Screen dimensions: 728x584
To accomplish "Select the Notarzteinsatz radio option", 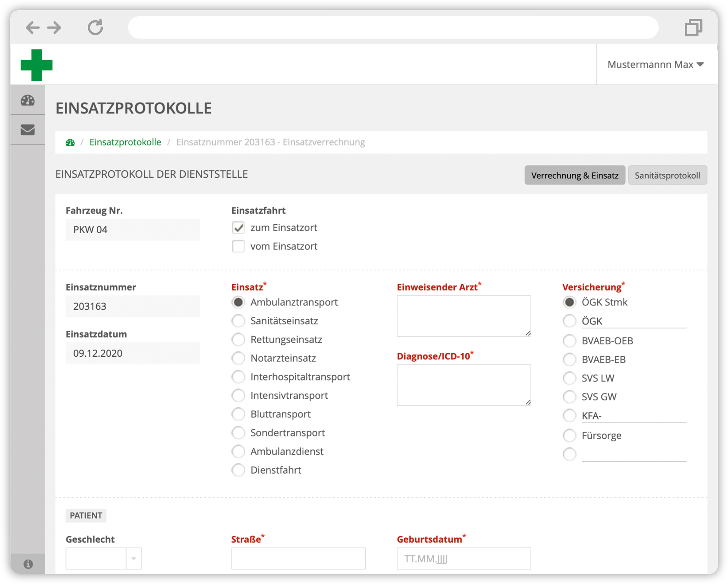I will point(238,358).
